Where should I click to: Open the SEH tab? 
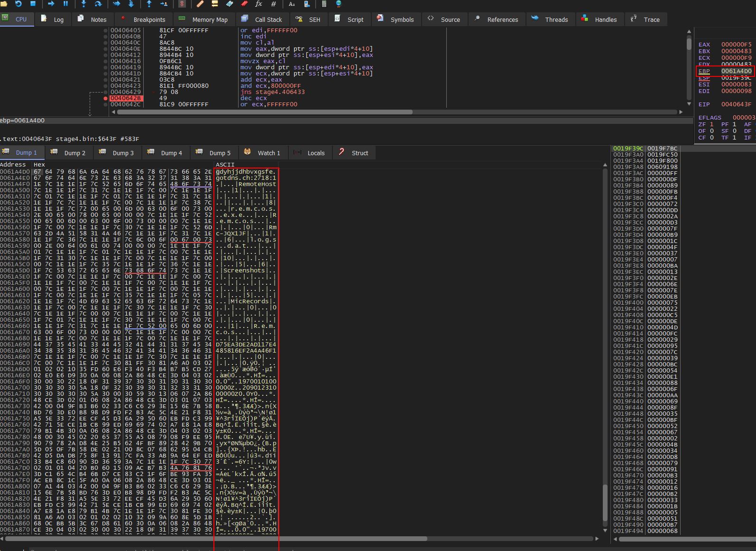pyautogui.click(x=309, y=19)
